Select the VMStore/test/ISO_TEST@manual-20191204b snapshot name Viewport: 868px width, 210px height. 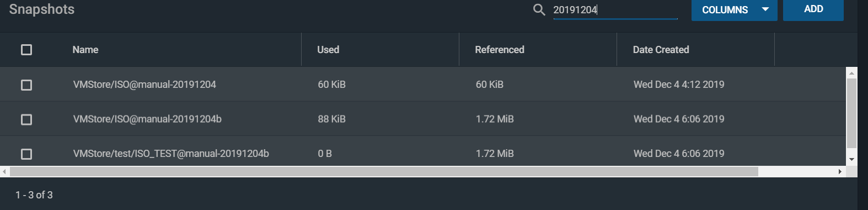(x=171, y=154)
